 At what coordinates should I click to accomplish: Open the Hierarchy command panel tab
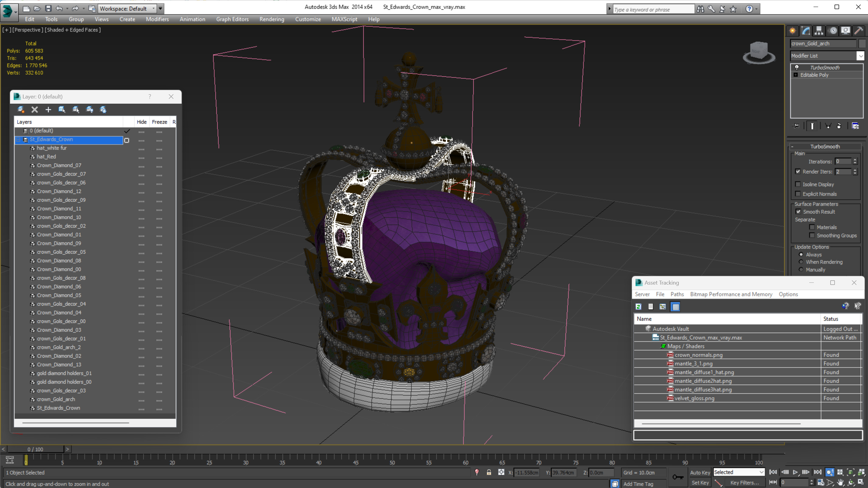pos(819,31)
